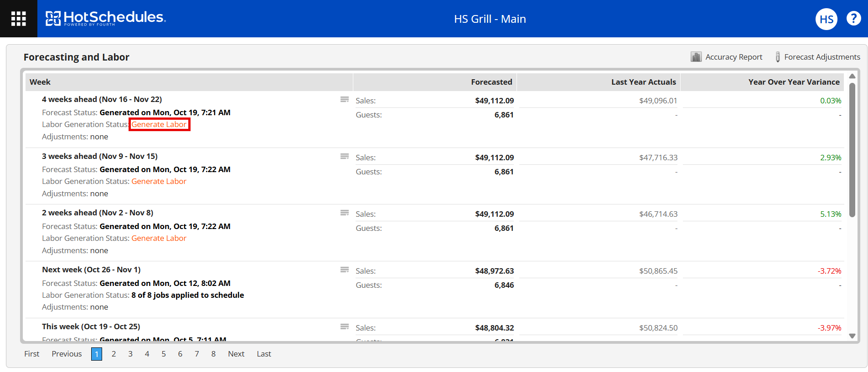The height and width of the screenshot is (372, 868).
Task: Click the Week column header
Action: 189,82
